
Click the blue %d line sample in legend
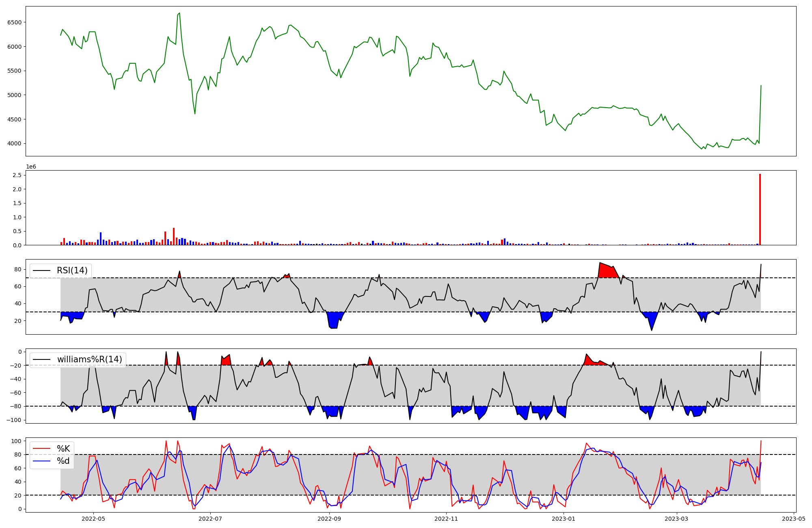click(x=42, y=461)
